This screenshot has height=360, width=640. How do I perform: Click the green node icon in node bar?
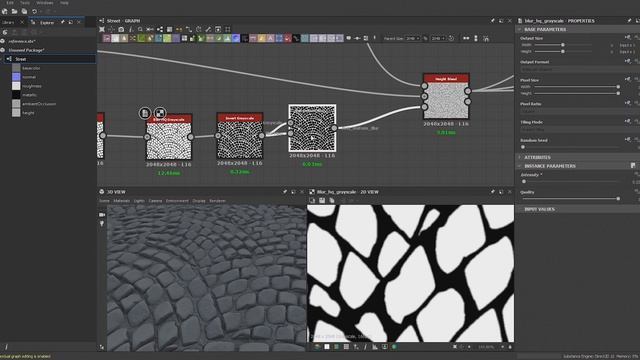pos(141,38)
